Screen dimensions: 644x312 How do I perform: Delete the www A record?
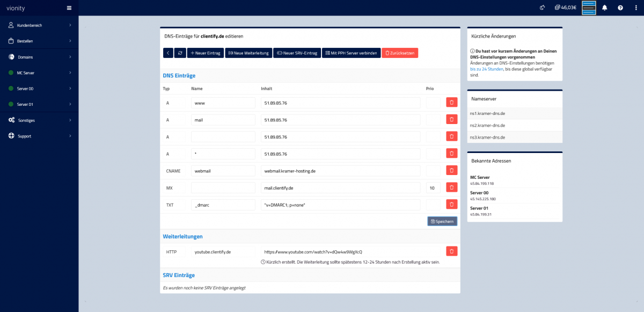point(451,103)
